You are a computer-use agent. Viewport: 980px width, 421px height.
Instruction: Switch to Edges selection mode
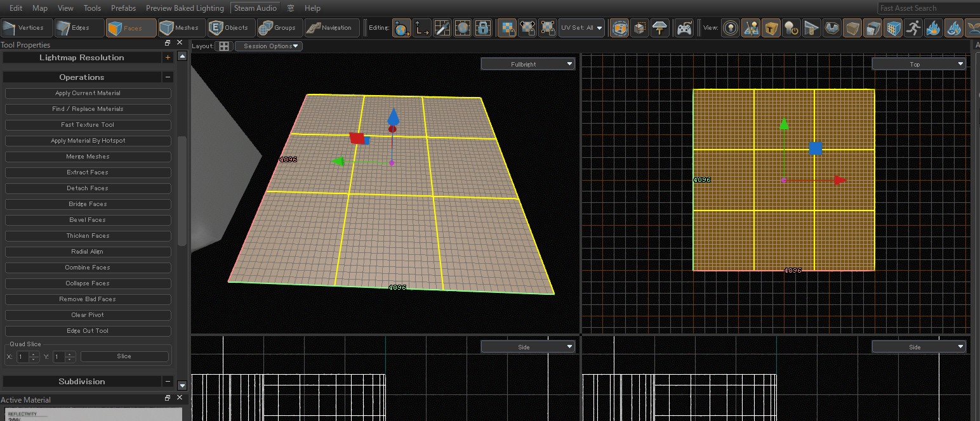pos(79,28)
